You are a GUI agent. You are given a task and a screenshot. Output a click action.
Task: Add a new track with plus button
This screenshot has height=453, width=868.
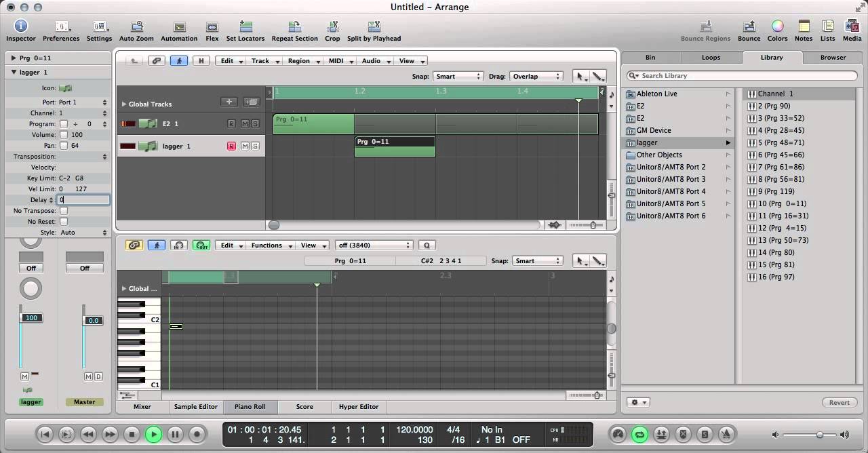point(229,102)
